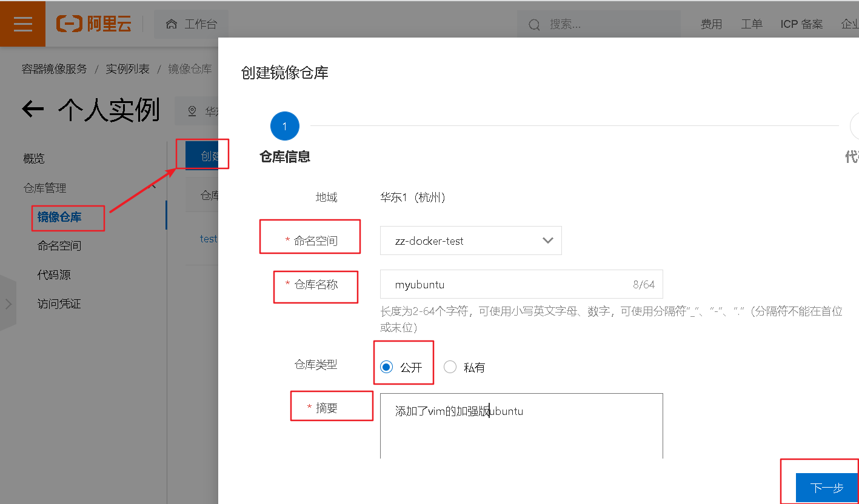Viewport: 859px width, 504px height.
Task: Select 访问凭证 in the sidebar
Action: point(59,304)
